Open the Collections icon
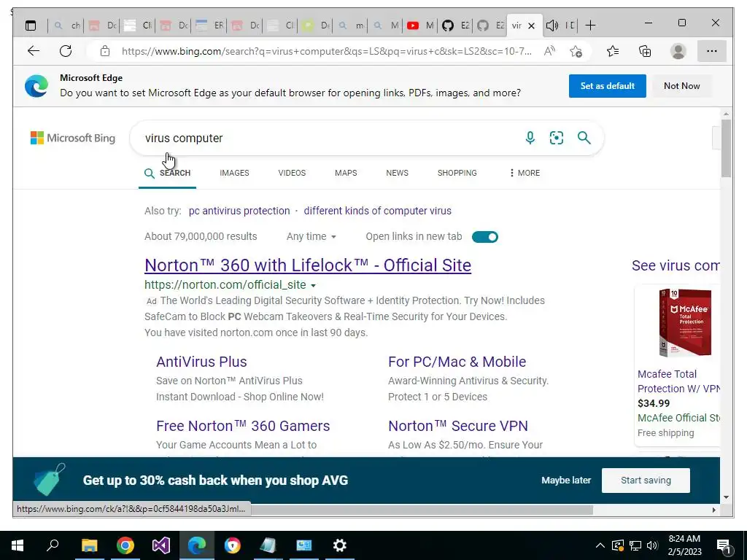Screen dimensions: 747x560 pyautogui.click(x=645, y=51)
